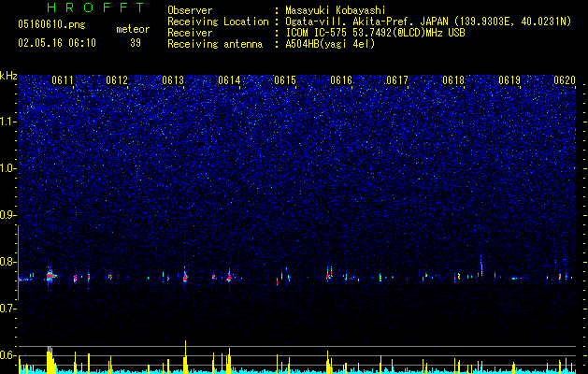Viewport: 588px width, 374px height.
Task: Click the Observer label
Action: 190,10
